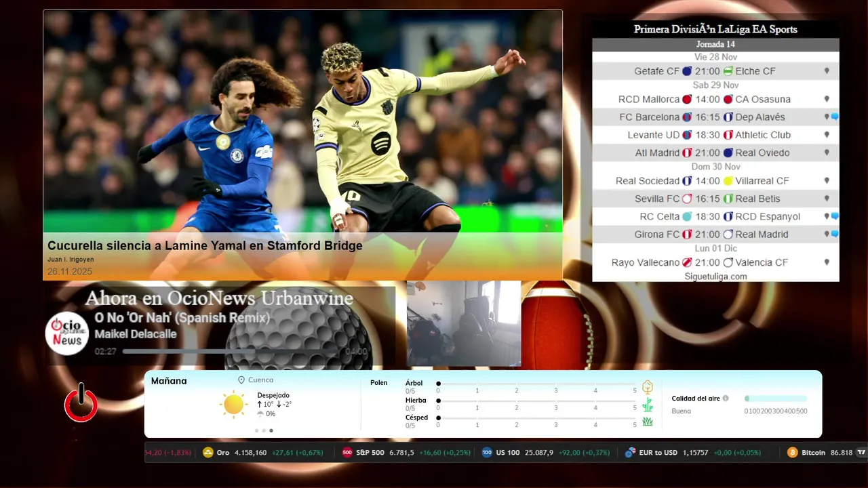Click the Hierba pollen level scale
Viewport: 868px width, 488px height.
tap(537, 401)
